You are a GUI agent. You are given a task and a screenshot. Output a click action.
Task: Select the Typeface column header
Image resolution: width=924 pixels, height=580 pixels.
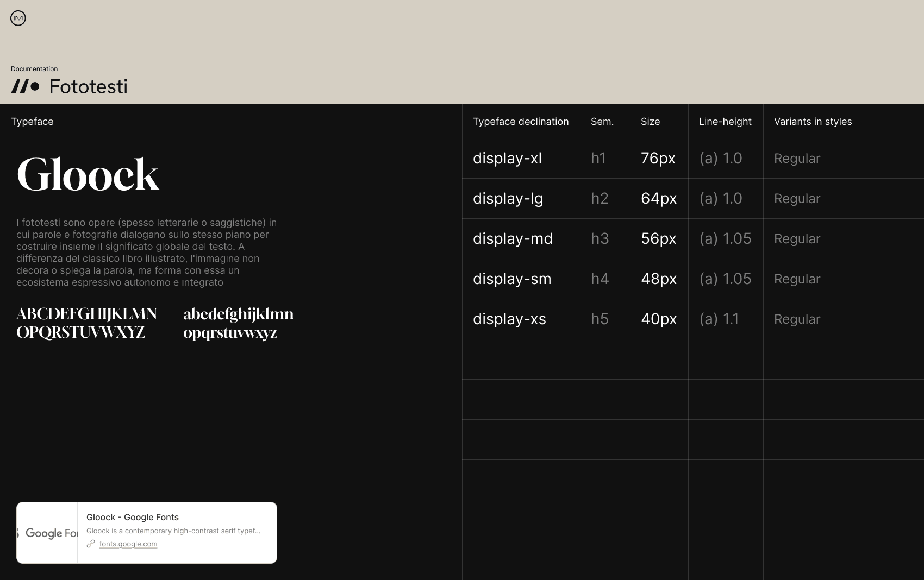click(x=32, y=122)
